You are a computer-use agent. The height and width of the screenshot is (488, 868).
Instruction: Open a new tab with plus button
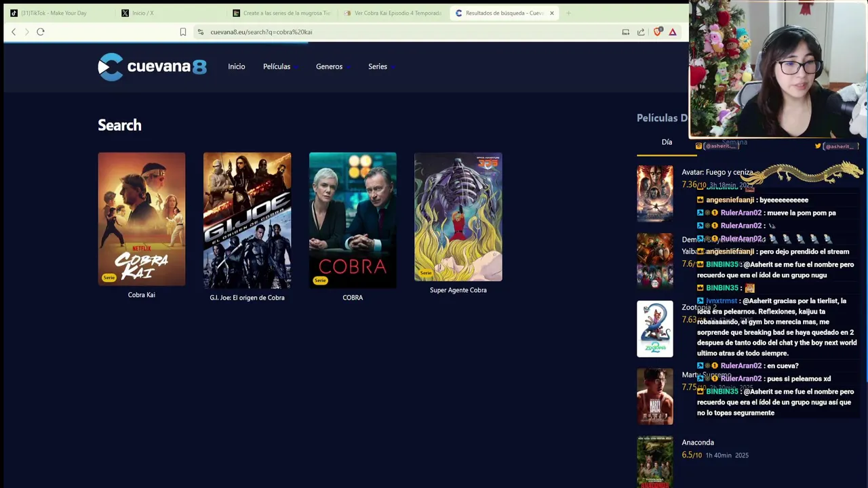pyautogui.click(x=568, y=13)
